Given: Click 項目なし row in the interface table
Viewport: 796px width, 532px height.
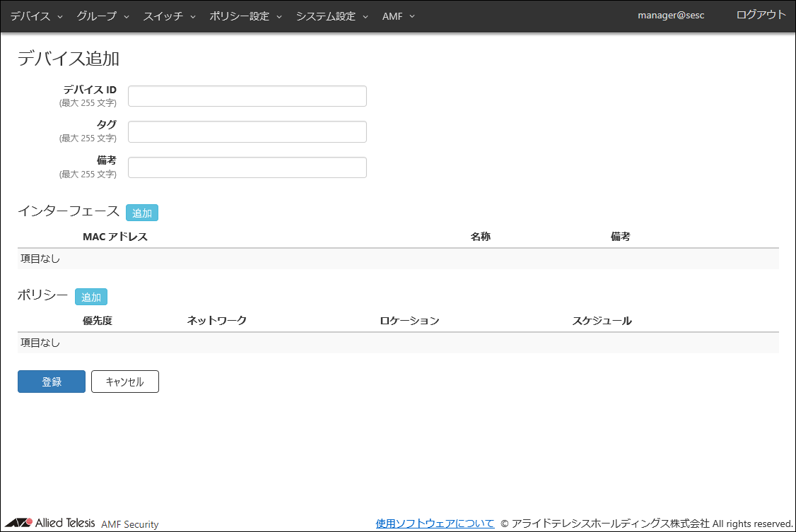Looking at the screenshot, I should pos(398,259).
